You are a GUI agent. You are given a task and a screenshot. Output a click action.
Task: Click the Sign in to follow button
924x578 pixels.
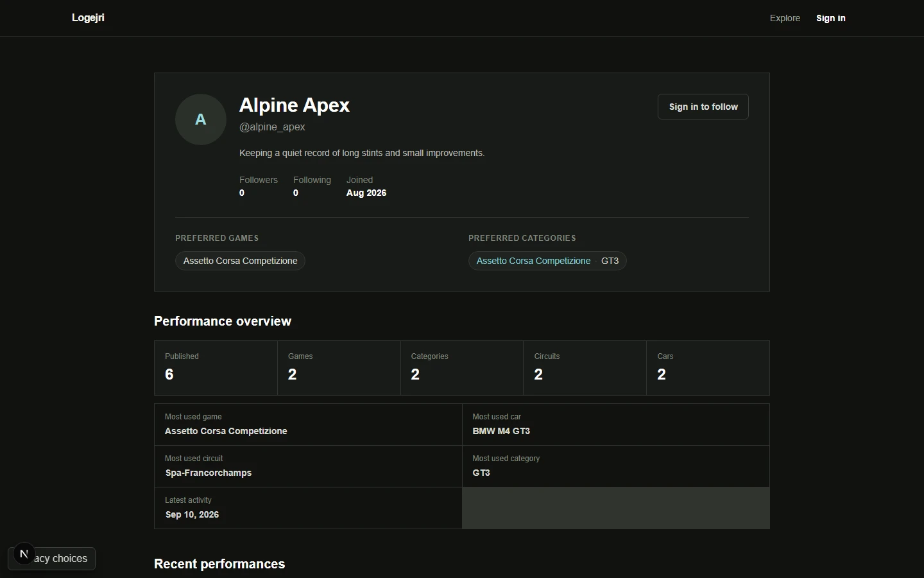pyautogui.click(x=703, y=107)
